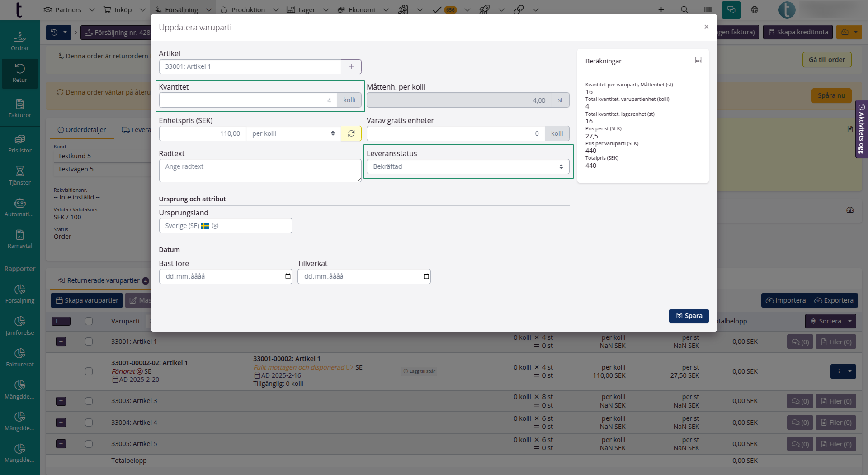
Task: Click the search magnifier in top bar
Action: [x=684, y=9]
